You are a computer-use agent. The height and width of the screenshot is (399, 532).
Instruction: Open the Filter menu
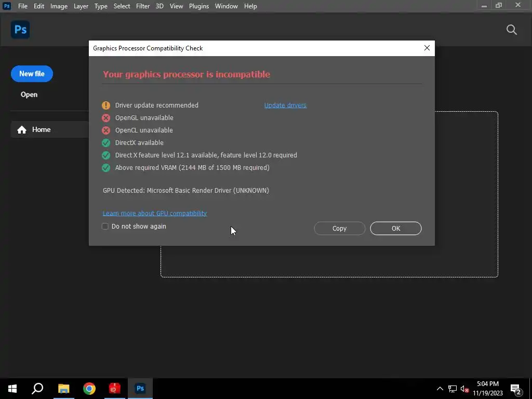tap(143, 6)
